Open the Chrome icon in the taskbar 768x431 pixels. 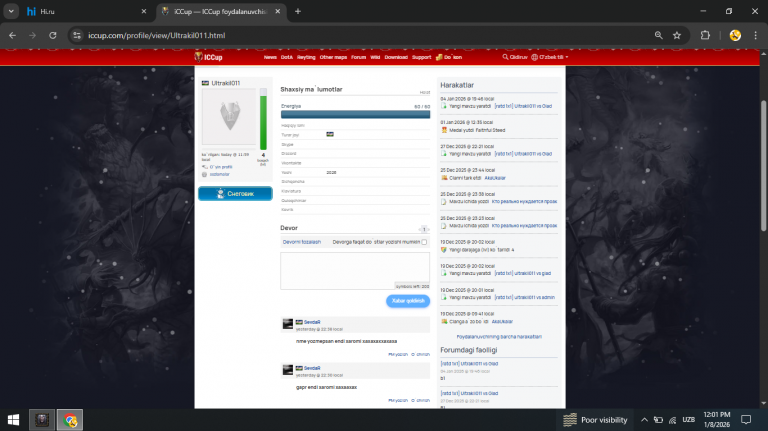(x=70, y=420)
